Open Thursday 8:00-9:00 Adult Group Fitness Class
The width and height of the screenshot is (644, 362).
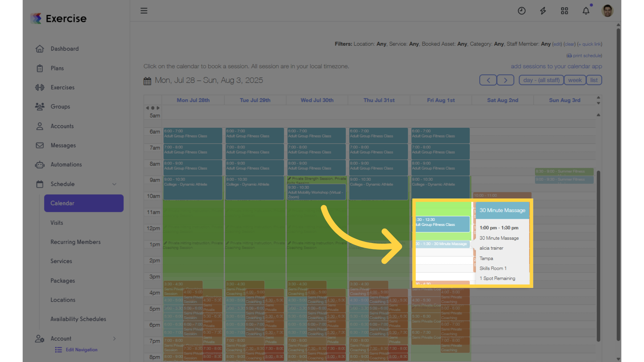click(379, 168)
